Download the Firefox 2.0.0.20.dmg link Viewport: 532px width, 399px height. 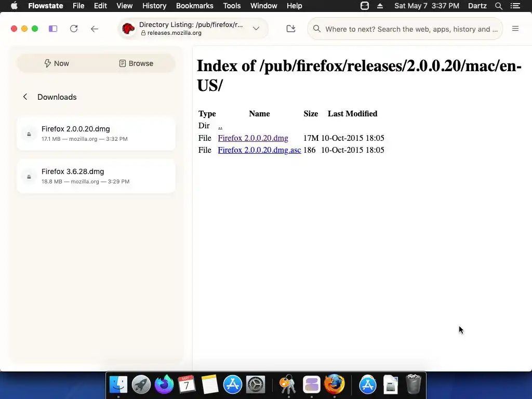point(253,138)
